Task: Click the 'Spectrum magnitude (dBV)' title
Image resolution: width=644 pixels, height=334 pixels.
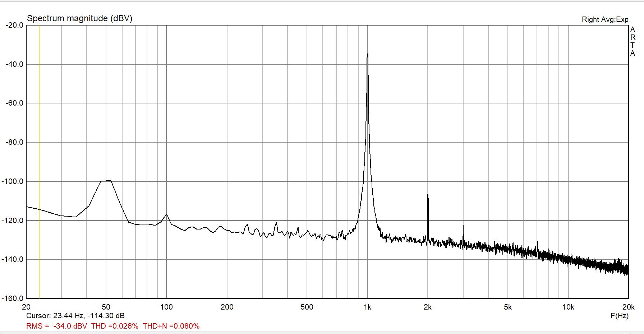Action: [x=80, y=18]
